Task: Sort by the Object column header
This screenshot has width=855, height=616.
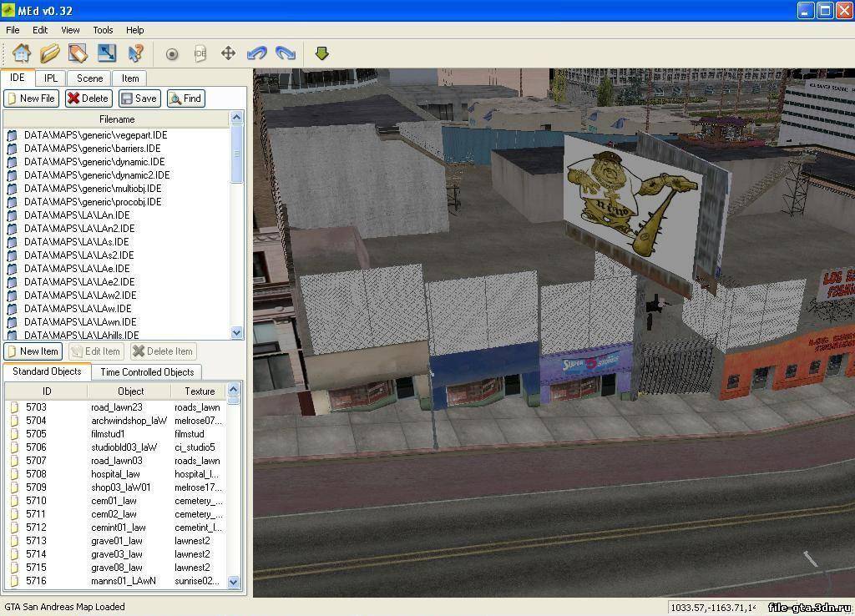Action: [129, 391]
